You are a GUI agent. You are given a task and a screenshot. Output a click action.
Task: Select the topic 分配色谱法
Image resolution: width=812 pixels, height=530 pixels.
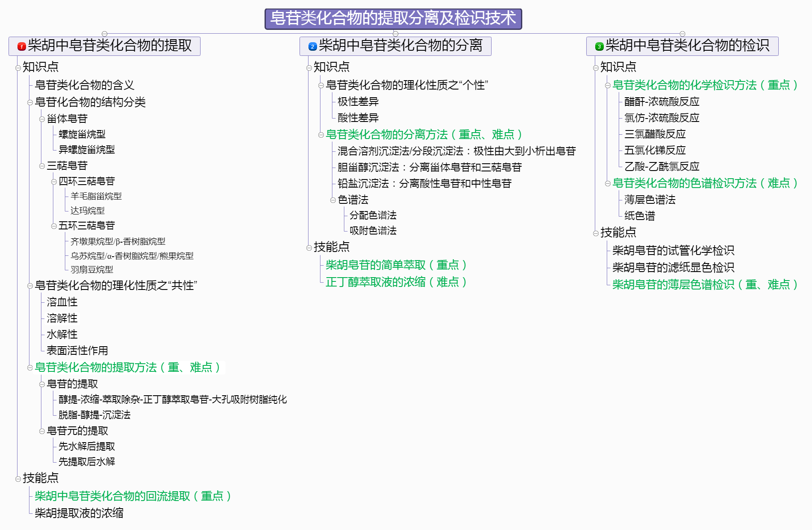373,215
